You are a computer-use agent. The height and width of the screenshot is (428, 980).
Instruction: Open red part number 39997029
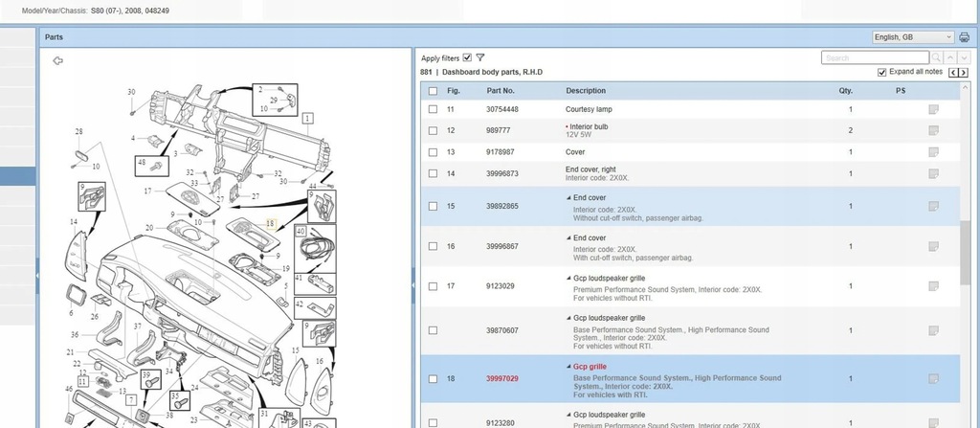point(501,378)
